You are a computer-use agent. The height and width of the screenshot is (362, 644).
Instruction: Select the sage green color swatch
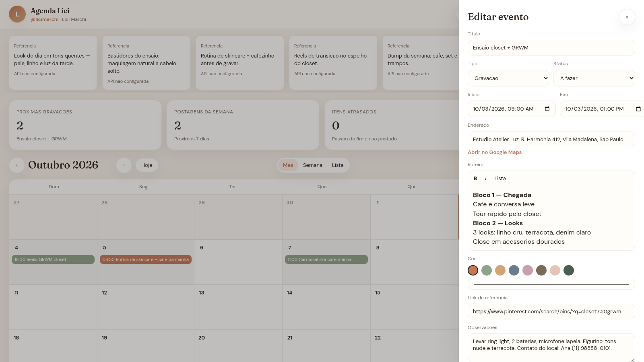coord(487,270)
